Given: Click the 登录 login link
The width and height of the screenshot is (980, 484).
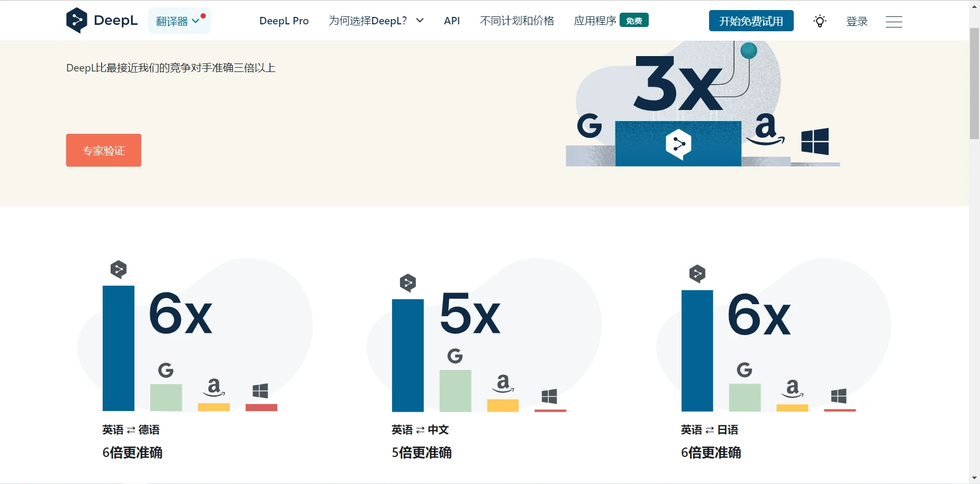Looking at the screenshot, I should point(857,21).
